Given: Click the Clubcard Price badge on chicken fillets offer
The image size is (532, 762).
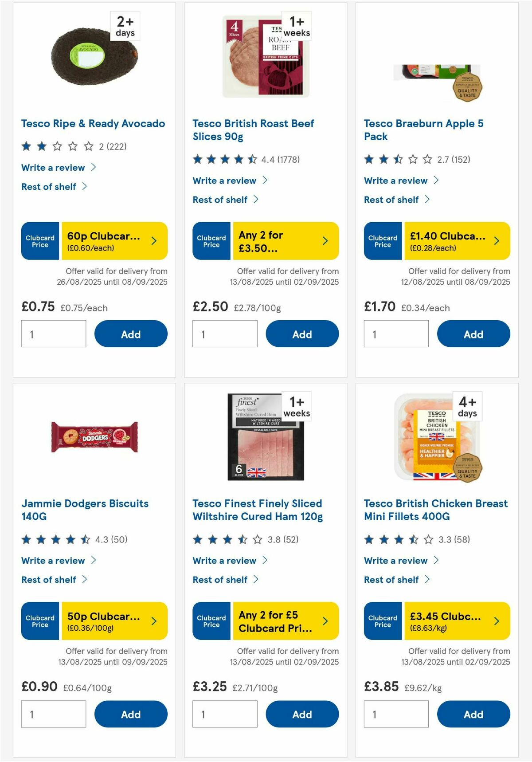Looking at the screenshot, I should click(382, 621).
